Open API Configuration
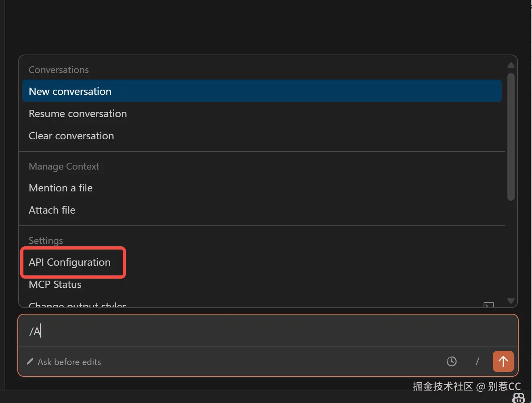 (x=70, y=262)
